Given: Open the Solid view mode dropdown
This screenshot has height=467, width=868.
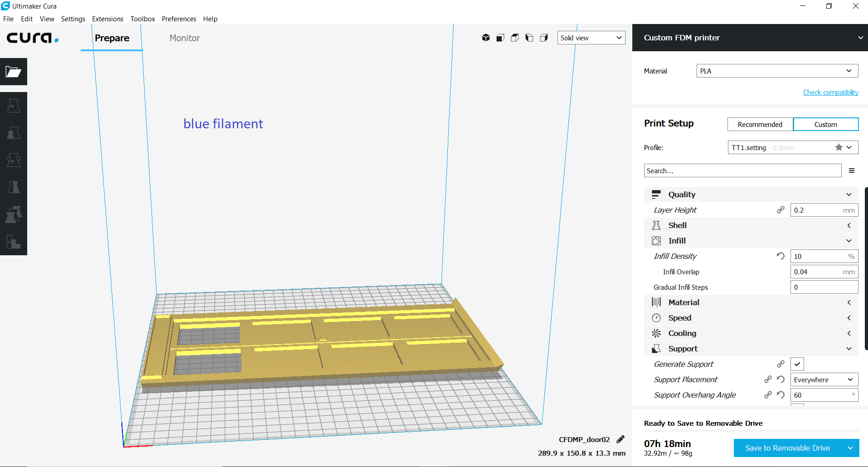Looking at the screenshot, I should click(591, 38).
